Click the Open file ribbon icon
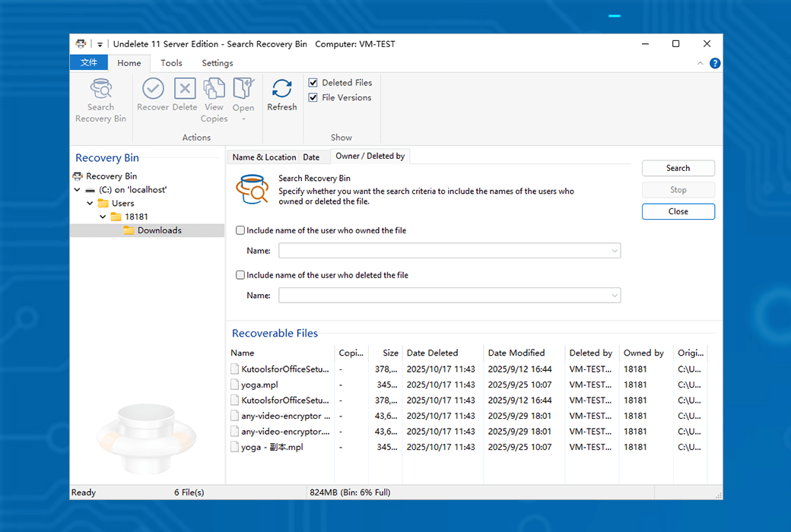The height and width of the screenshot is (532, 791). (243, 89)
